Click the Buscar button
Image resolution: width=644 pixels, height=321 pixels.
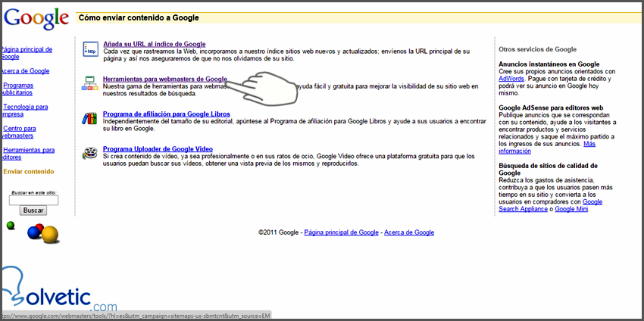tap(33, 210)
